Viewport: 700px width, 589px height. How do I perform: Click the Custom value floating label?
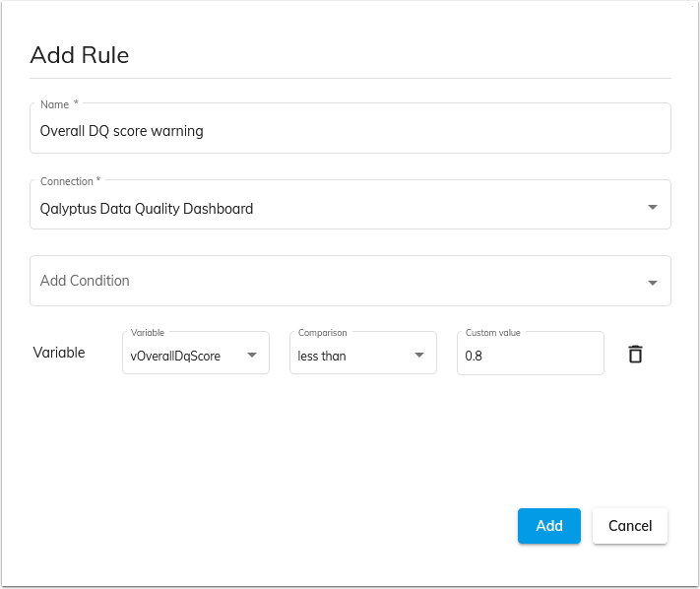[493, 333]
